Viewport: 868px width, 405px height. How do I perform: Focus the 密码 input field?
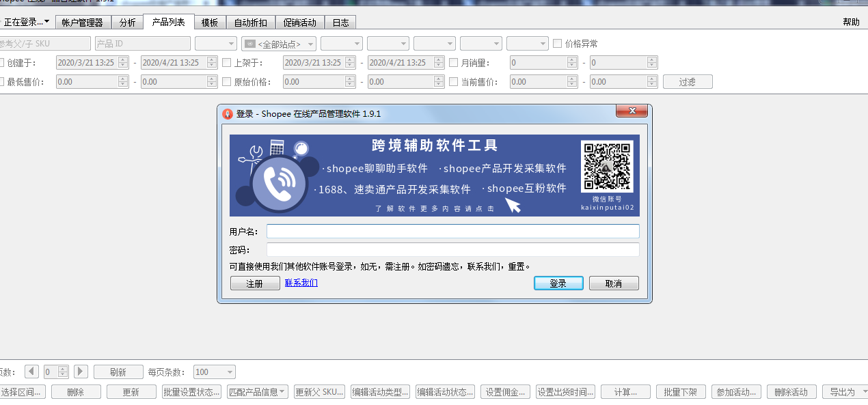453,250
